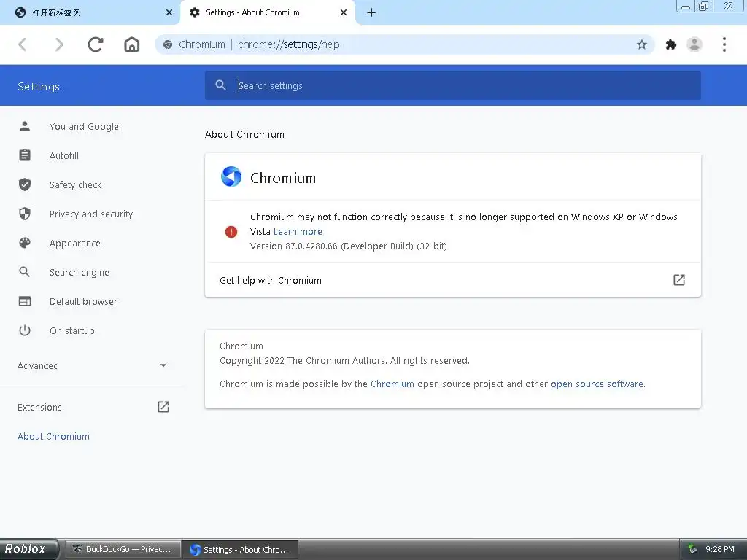Open On startup settings
The height and width of the screenshot is (560, 747).
point(72,330)
